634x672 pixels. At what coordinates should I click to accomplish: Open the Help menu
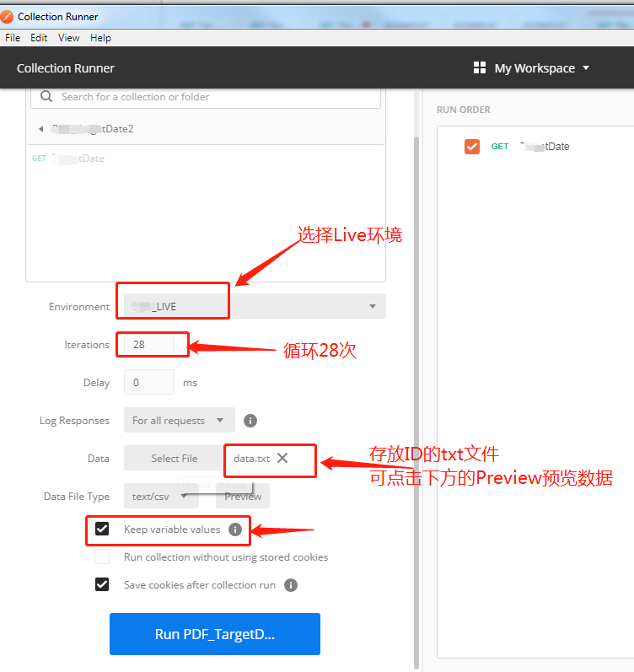click(x=100, y=38)
